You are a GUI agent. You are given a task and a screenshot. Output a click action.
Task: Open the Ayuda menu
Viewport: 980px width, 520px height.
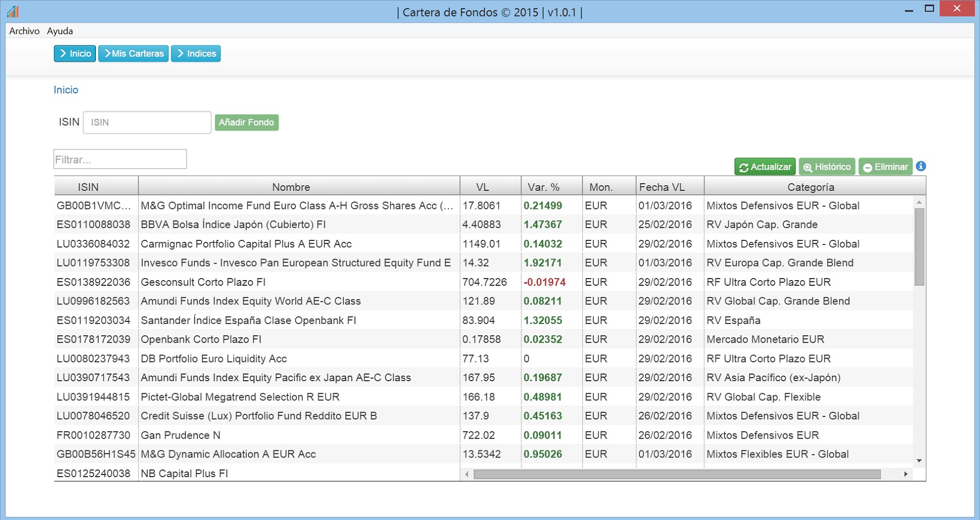[60, 31]
